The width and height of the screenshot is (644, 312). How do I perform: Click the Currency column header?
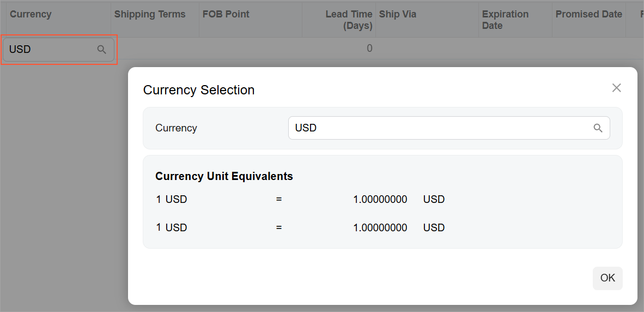[31, 15]
